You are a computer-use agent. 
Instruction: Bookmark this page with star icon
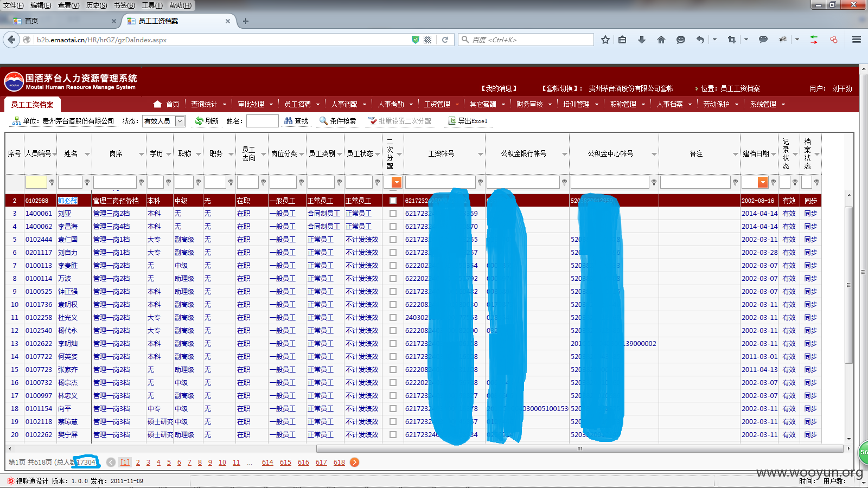click(605, 40)
